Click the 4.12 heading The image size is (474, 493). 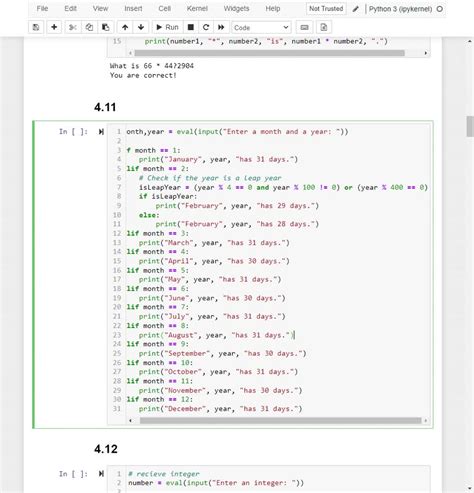coord(106,449)
